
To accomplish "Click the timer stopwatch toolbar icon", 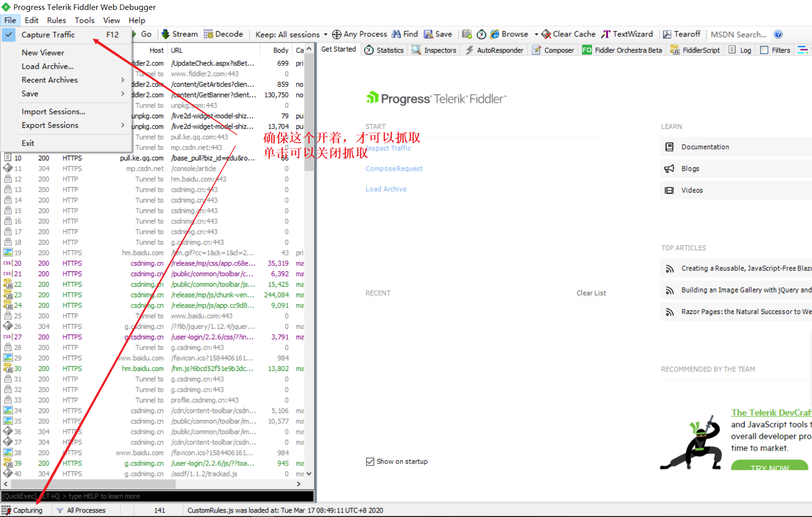I will click(481, 34).
